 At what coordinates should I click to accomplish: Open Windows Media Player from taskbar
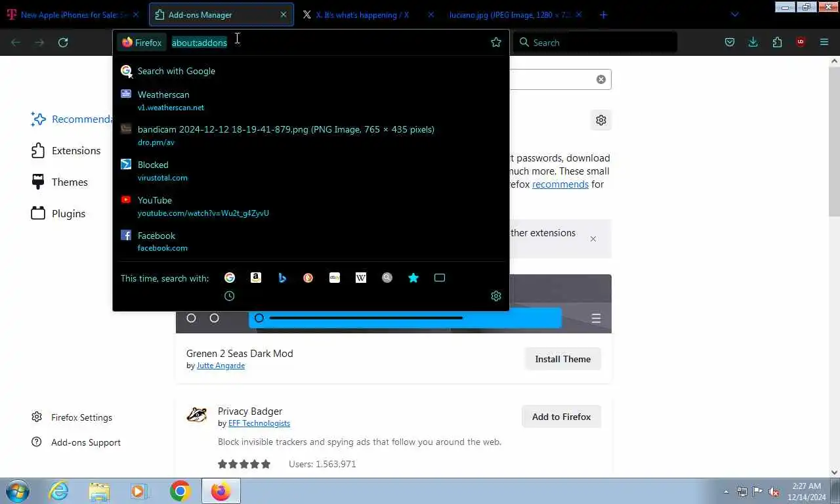tap(139, 491)
